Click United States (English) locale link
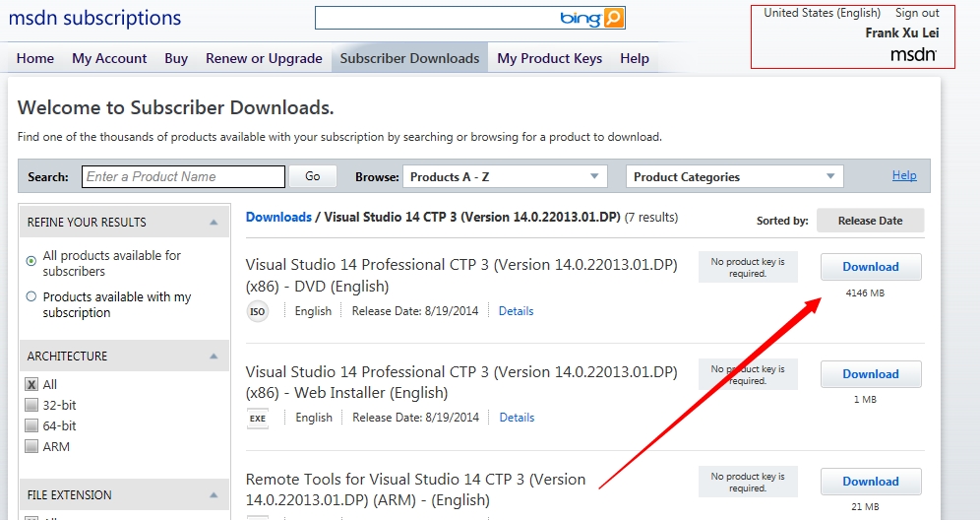The height and width of the screenshot is (520, 980). [822, 13]
